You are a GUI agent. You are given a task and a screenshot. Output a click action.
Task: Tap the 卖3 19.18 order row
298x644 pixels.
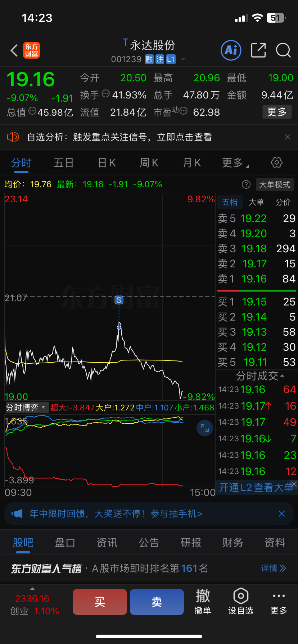[x=257, y=248]
